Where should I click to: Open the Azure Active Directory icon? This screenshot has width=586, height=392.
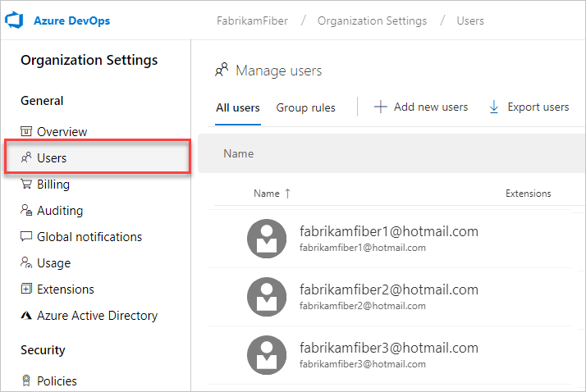click(26, 316)
